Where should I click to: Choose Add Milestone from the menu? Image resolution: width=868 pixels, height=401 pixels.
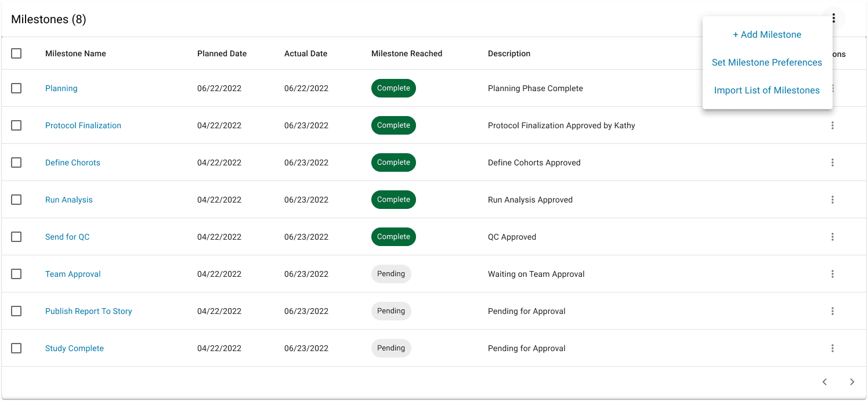pos(767,35)
